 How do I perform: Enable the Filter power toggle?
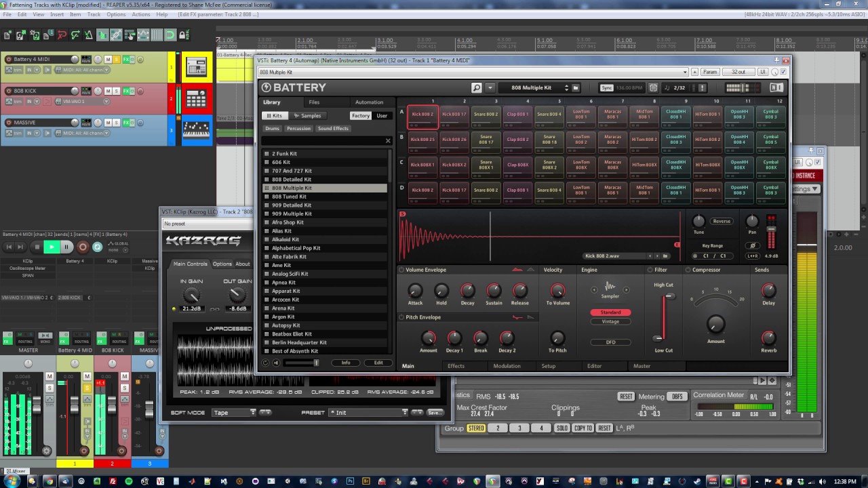click(651, 270)
